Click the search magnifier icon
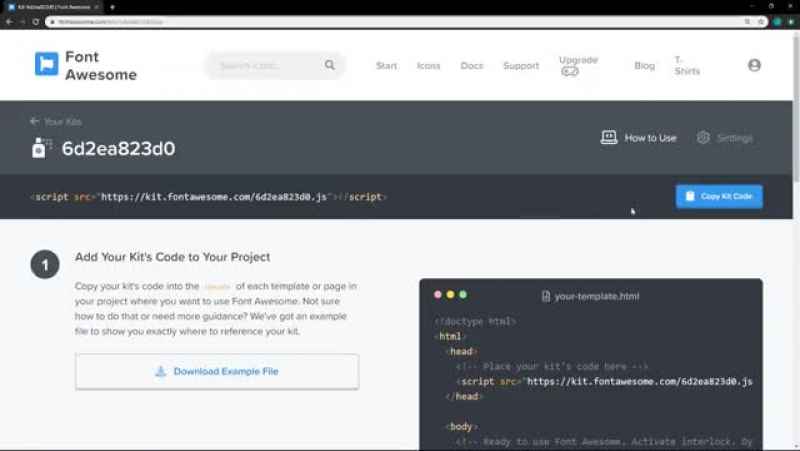This screenshot has height=451, width=800. click(x=330, y=65)
